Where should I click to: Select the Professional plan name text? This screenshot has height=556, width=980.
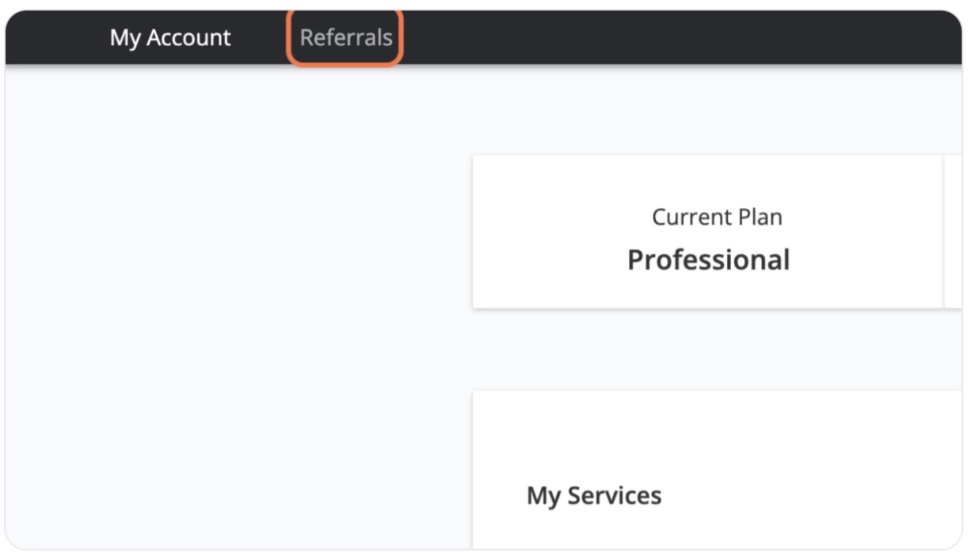pyautogui.click(x=708, y=260)
